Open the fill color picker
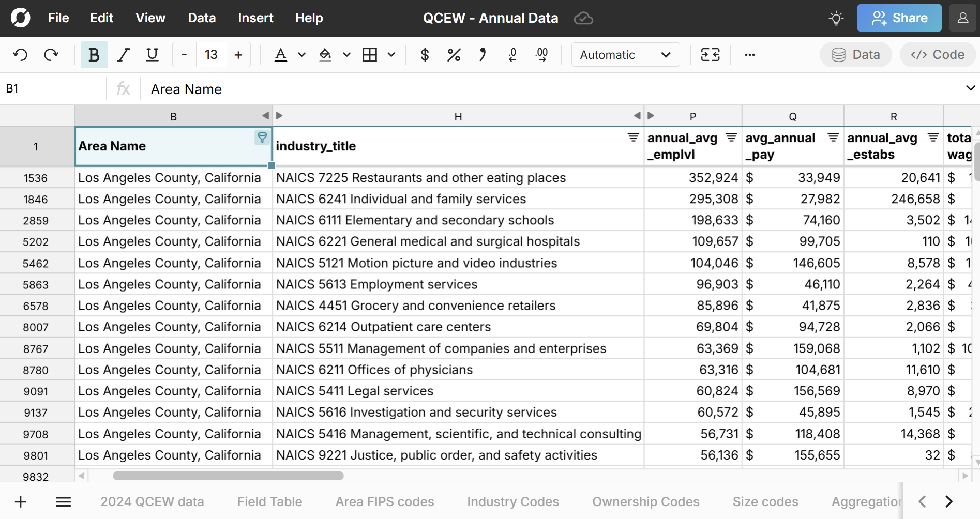980x519 pixels. click(325, 55)
